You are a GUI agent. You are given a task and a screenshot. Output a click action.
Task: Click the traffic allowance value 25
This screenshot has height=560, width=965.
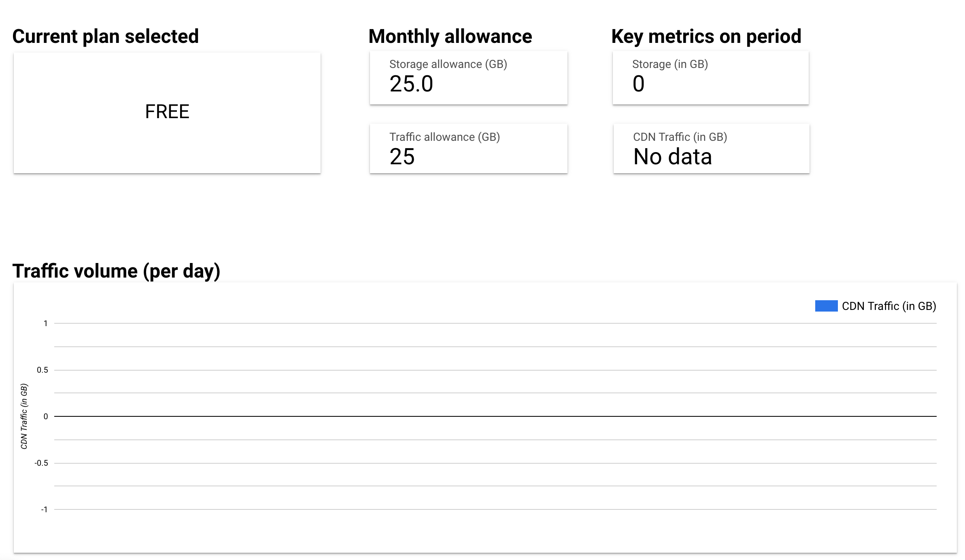(402, 157)
